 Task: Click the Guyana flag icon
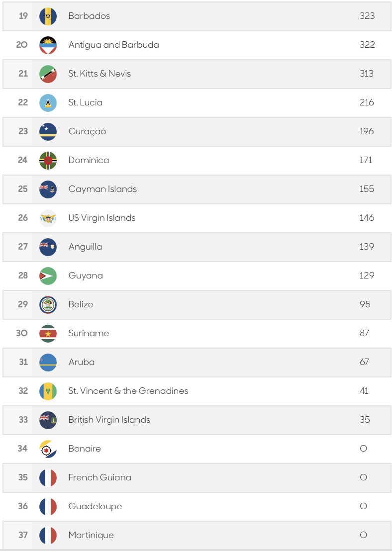(x=48, y=275)
